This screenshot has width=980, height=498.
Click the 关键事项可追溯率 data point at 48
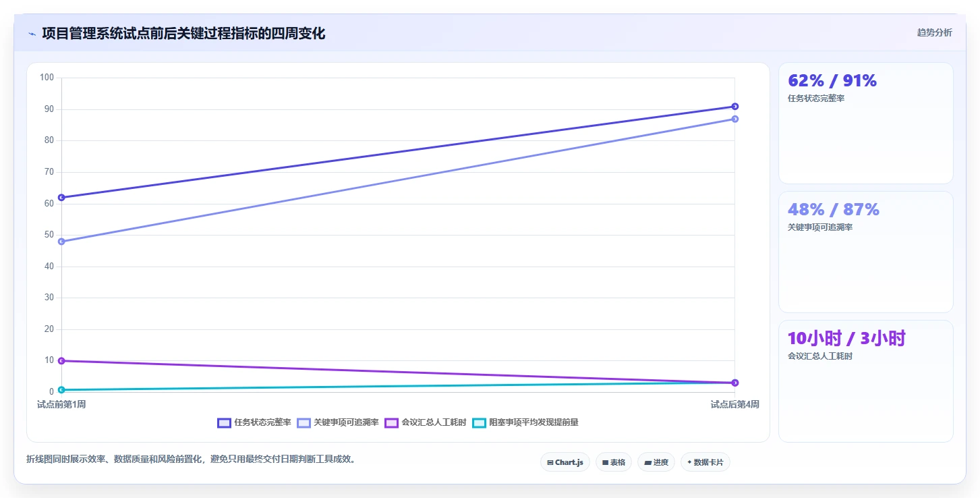(x=61, y=242)
